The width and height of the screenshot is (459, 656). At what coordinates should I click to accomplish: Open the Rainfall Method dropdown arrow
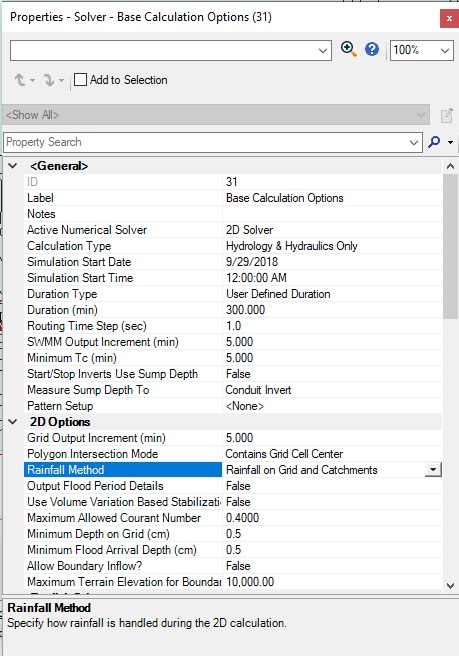433,470
